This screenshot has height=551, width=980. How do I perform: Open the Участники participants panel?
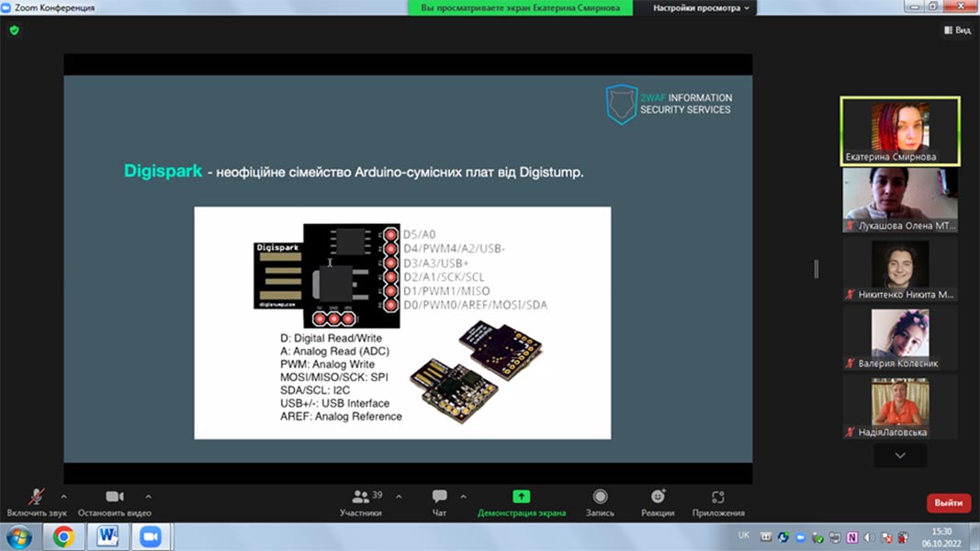tap(361, 503)
